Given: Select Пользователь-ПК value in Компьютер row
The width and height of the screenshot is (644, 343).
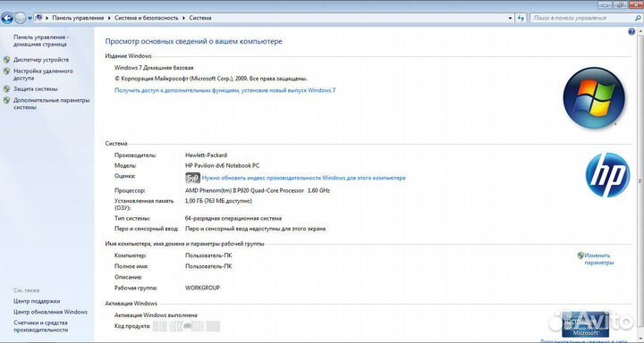Looking at the screenshot, I should (x=208, y=255).
